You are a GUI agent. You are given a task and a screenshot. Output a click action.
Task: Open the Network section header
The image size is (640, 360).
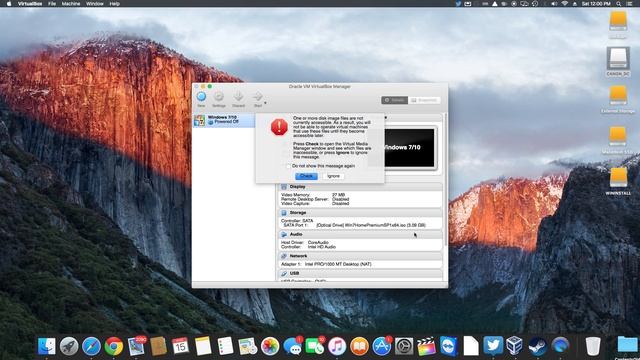(x=360, y=256)
